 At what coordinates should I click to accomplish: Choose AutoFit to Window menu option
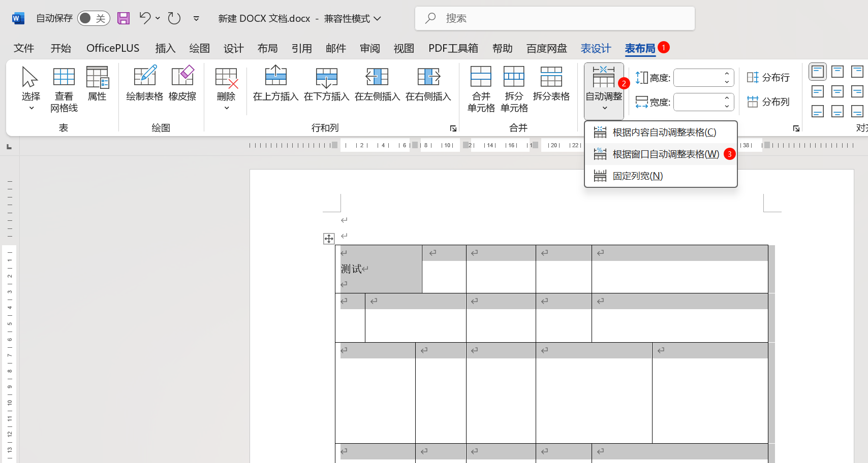click(665, 154)
